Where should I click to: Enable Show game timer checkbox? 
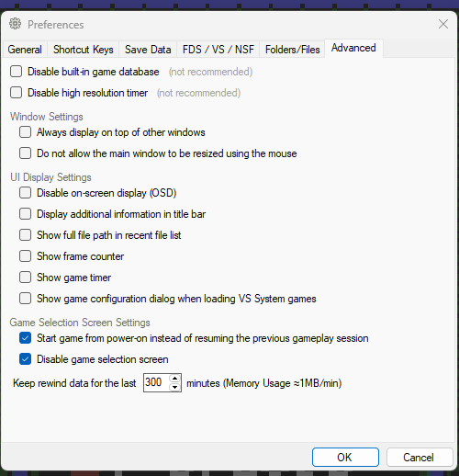click(25, 278)
